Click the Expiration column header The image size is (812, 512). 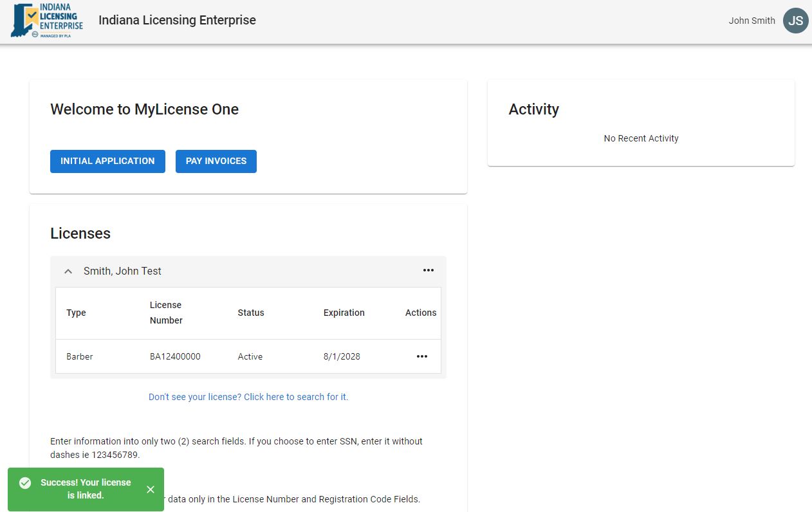point(344,313)
